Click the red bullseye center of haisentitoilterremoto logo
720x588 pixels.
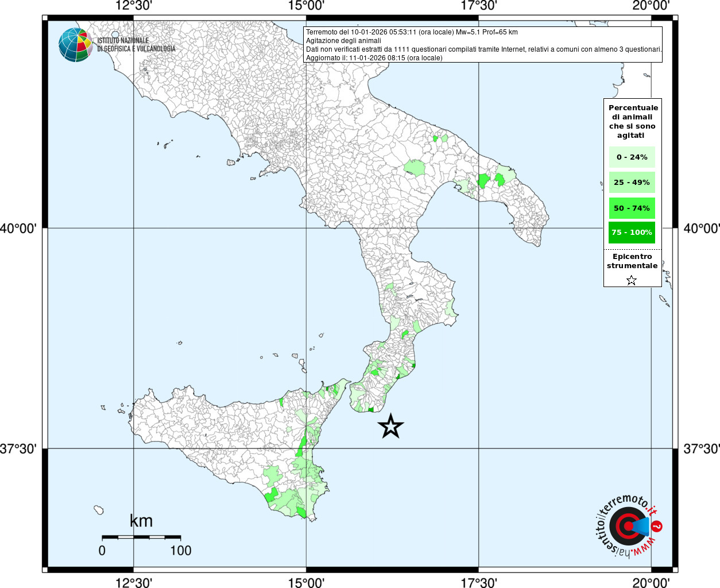627,526
